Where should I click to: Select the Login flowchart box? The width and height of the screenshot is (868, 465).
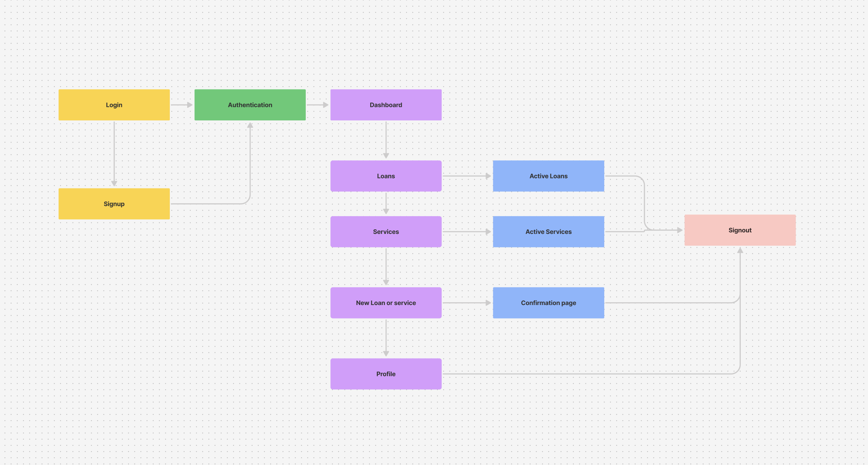pos(114,105)
